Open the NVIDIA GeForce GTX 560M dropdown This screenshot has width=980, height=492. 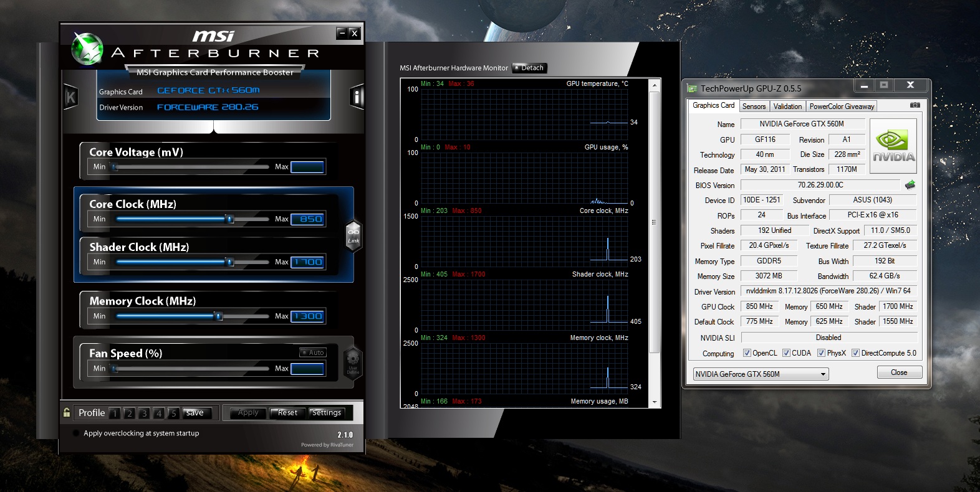pyautogui.click(x=761, y=374)
